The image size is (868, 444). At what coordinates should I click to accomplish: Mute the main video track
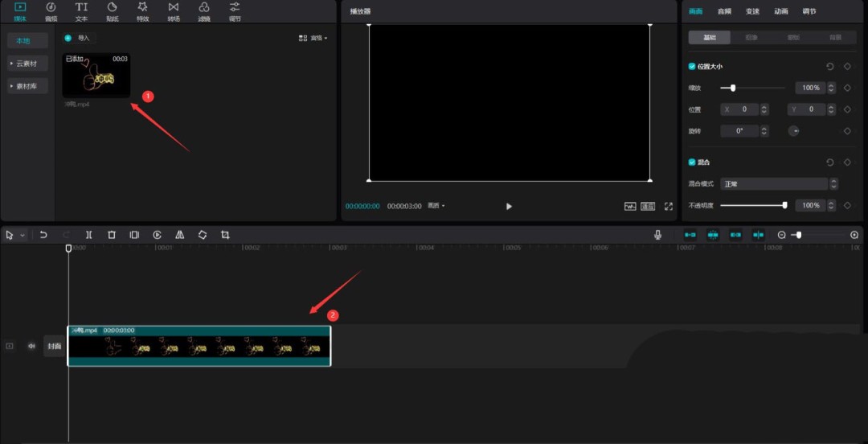[31, 346]
